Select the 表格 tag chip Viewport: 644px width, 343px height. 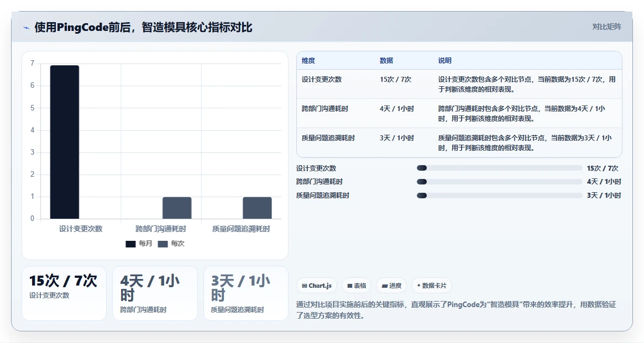tap(357, 286)
